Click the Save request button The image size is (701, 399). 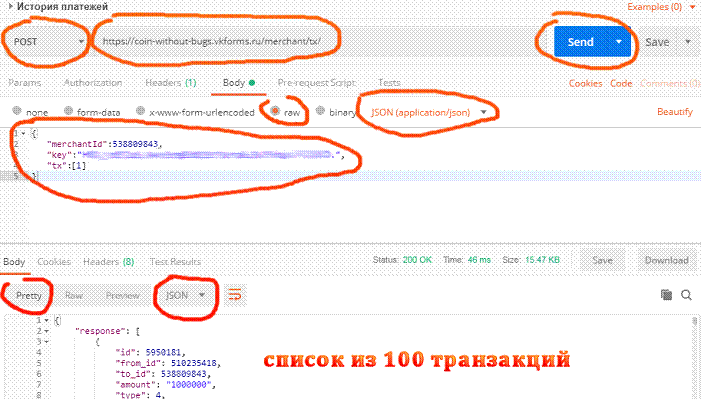[657, 42]
